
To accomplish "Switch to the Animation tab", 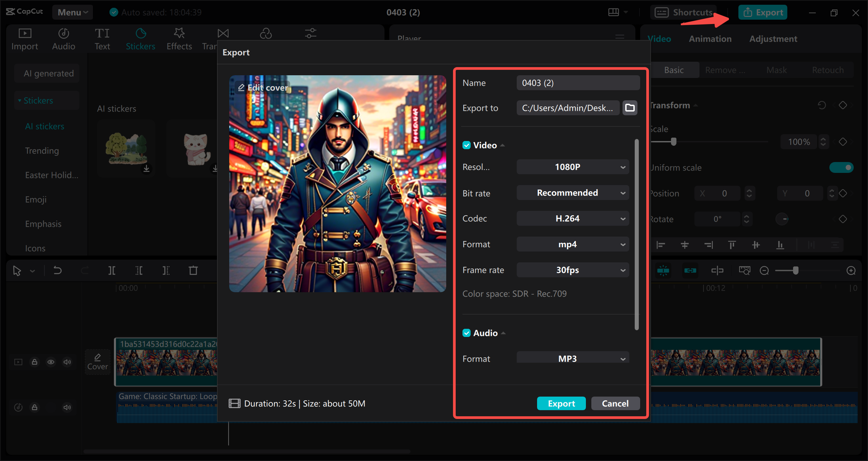I will [710, 38].
